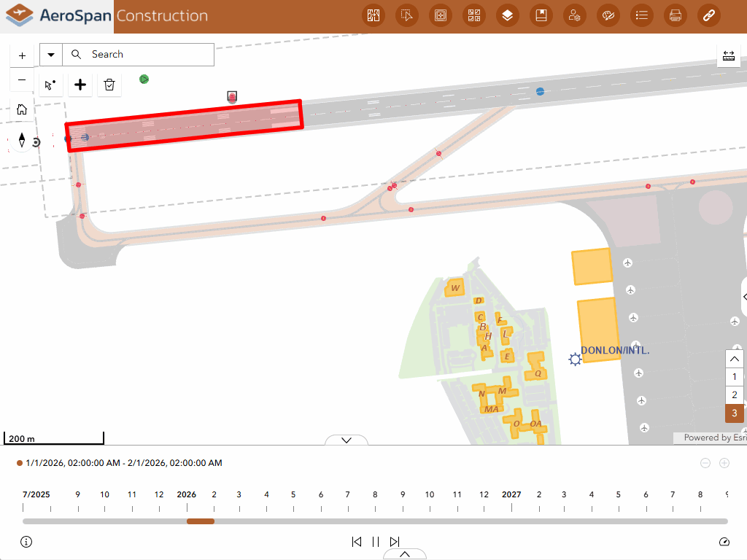Zoom in the timeline with the plus circle
This screenshot has height=560, width=747.
(724, 463)
